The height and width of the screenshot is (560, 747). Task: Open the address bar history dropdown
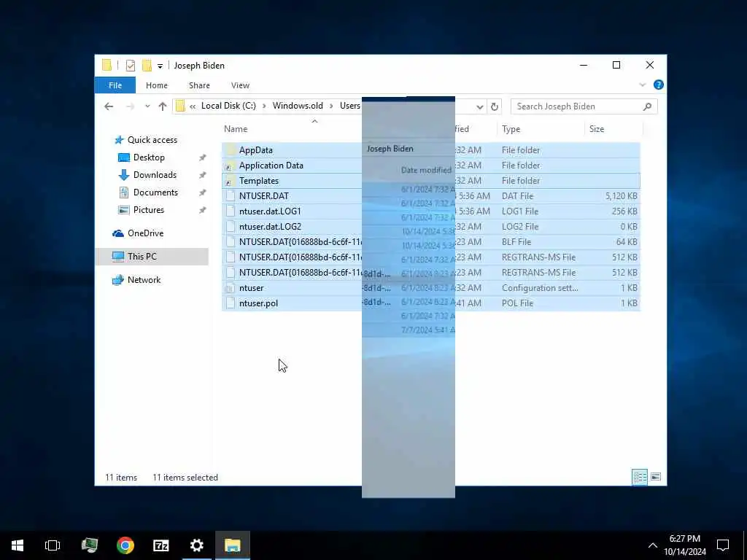tap(480, 106)
